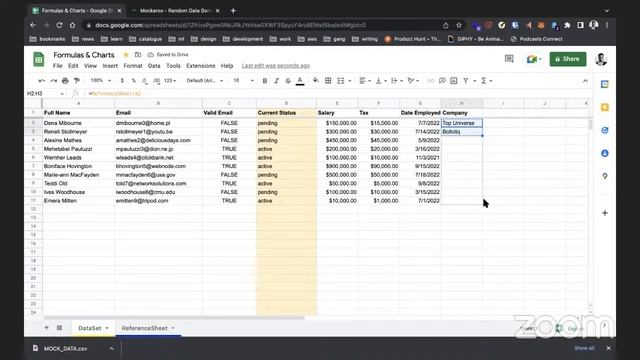Open horizontal align dropdown
Image resolution: width=640 pixels, height=360 pixels.
click(x=365, y=81)
